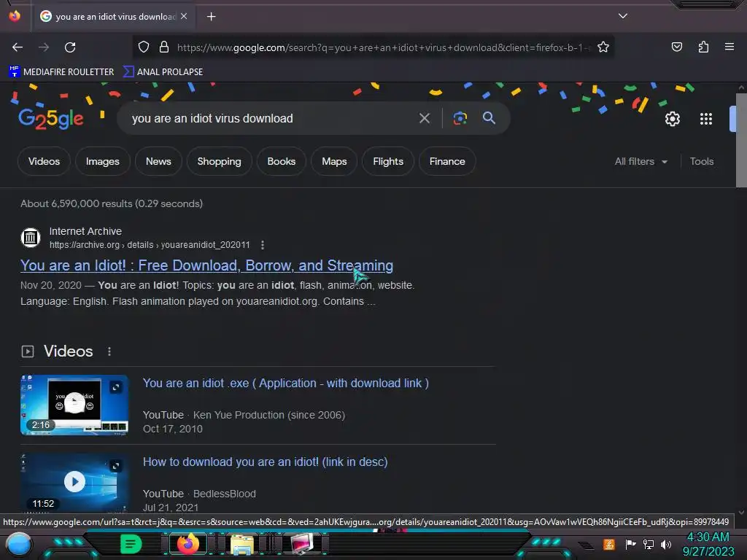The height and width of the screenshot is (560, 747).
Task: Select the Flights filter chip
Action: (x=388, y=161)
